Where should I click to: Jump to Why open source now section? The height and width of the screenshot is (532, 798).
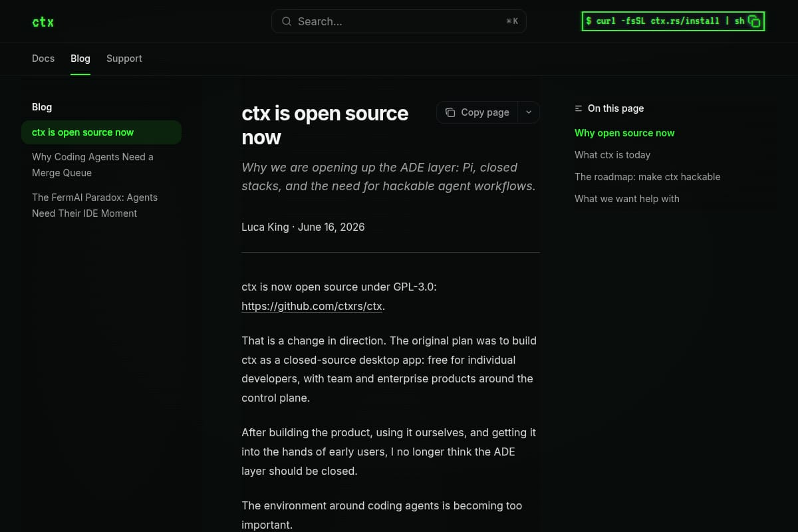pos(624,133)
